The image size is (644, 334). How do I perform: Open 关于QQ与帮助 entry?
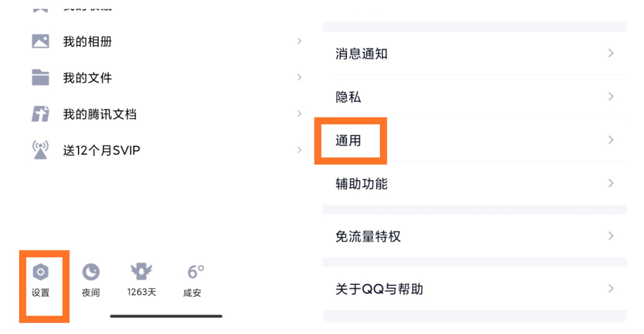[x=475, y=288]
